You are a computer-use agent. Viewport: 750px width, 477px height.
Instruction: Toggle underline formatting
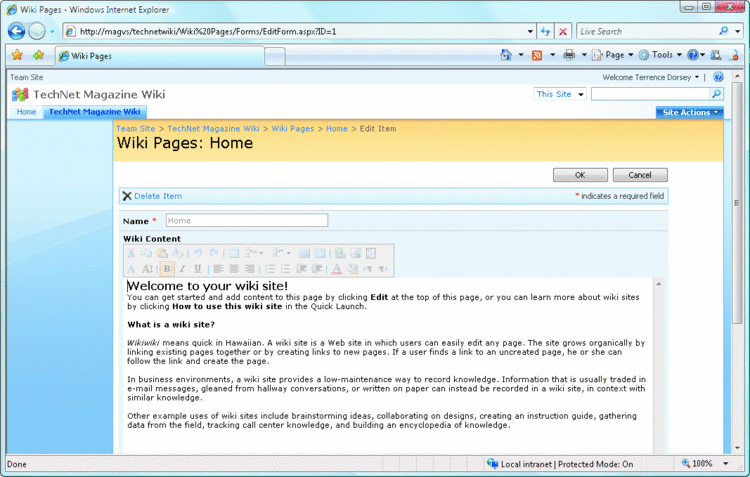coord(198,269)
